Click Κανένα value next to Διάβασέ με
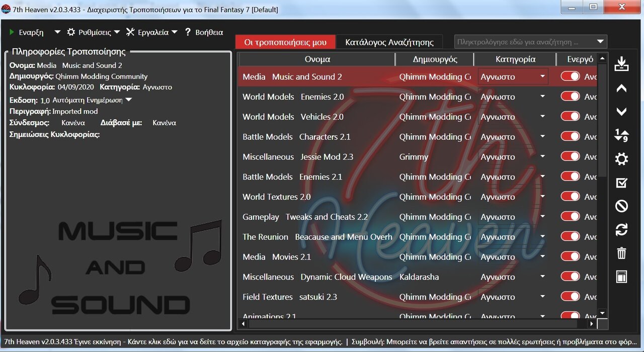The height and width of the screenshot is (352, 644). (x=164, y=123)
